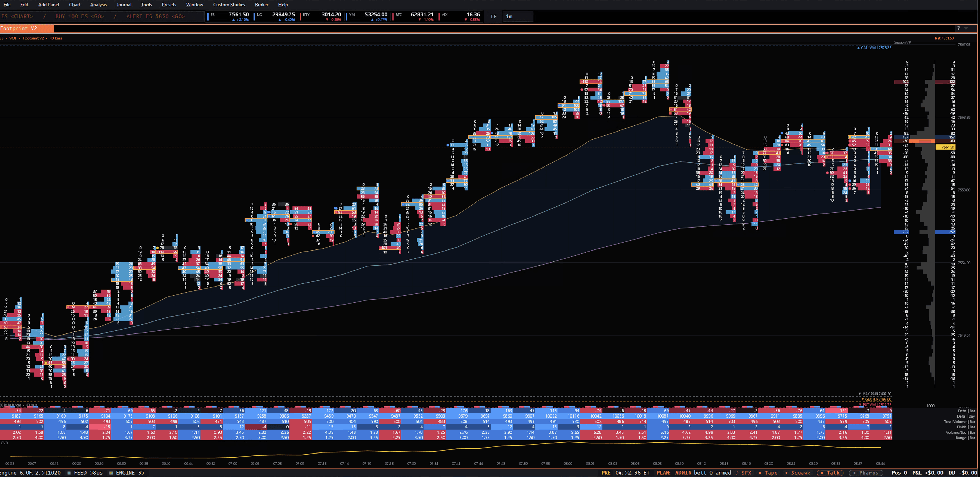The width and height of the screenshot is (980, 477).
Task: Click the DD -$0.00 drawdown readout
Action: click(962, 473)
